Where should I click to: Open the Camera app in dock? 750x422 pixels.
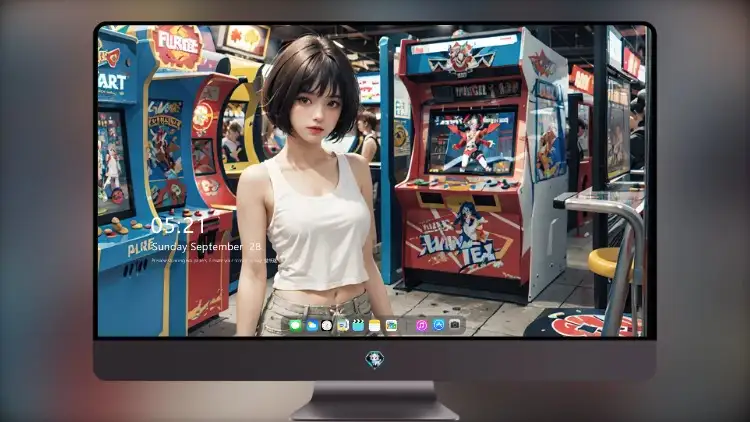coord(454,325)
